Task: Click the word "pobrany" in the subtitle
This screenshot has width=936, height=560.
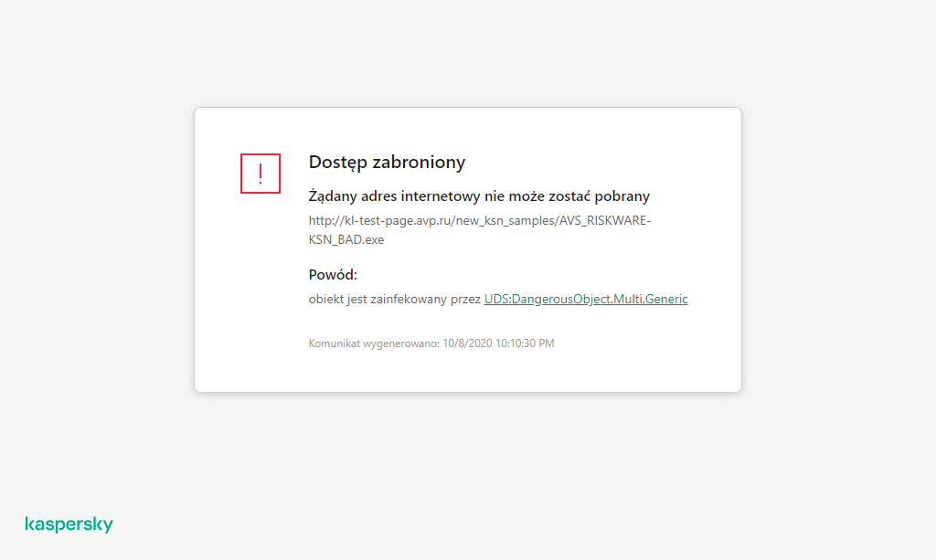Action: click(622, 196)
